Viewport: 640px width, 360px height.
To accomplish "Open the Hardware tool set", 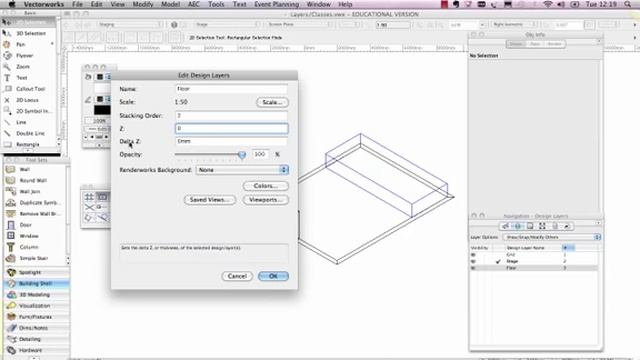I will click(x=37, y=350).
